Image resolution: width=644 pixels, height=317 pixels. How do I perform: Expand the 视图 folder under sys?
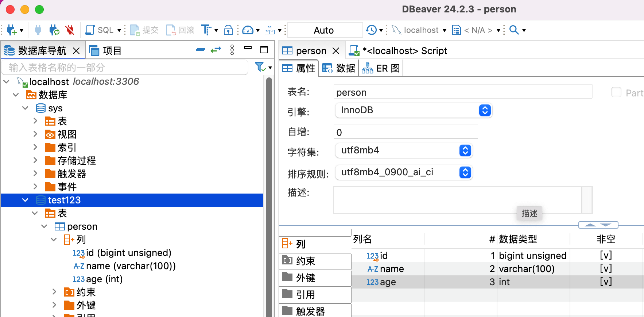click(35, 134)
